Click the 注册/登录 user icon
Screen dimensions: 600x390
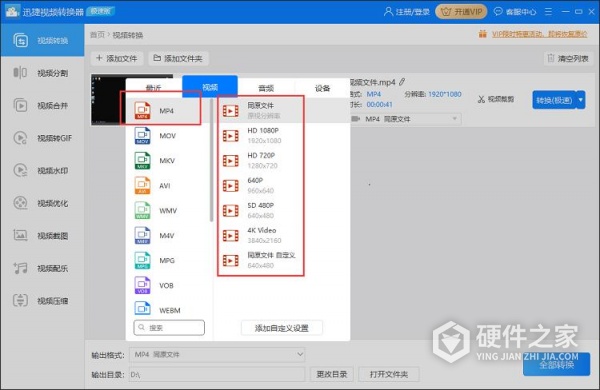point(388,11)
